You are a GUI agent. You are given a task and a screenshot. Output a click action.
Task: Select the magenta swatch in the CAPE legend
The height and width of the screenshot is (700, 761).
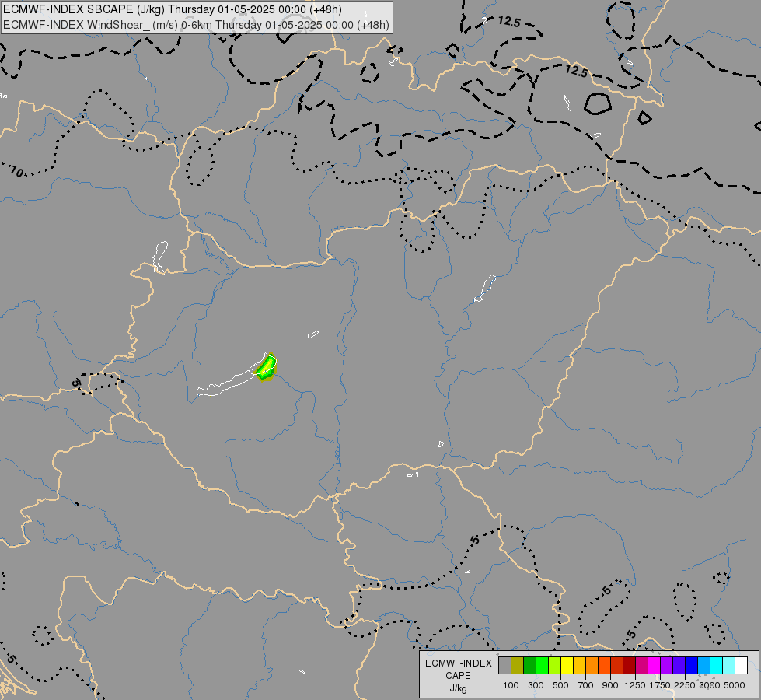point(655,665)
